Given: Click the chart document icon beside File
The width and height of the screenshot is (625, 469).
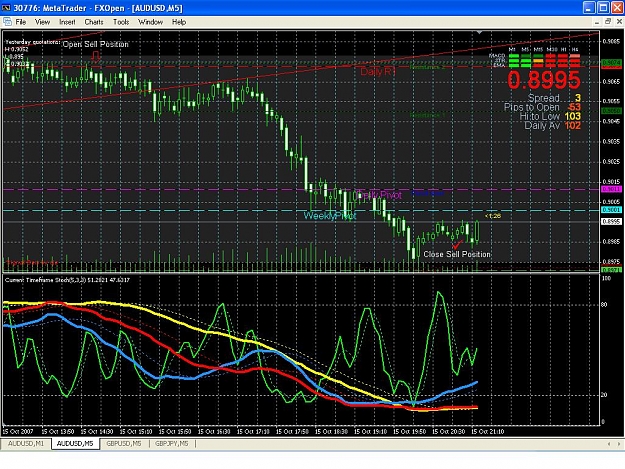Looking at the screenshot, I should (x=7, y=22).
